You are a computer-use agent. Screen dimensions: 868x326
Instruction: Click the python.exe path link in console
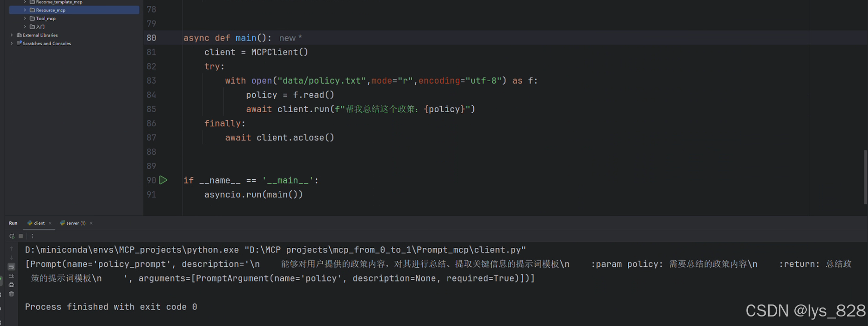pos(132,250)
